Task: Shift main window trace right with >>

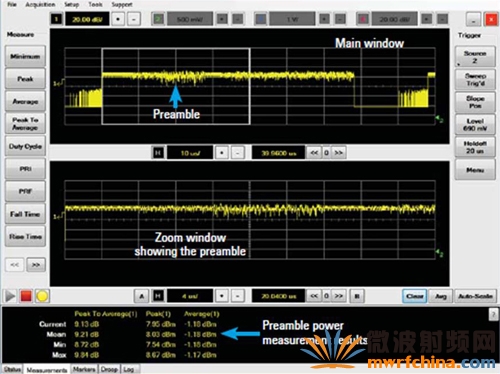Action: [x=339, y=153]
